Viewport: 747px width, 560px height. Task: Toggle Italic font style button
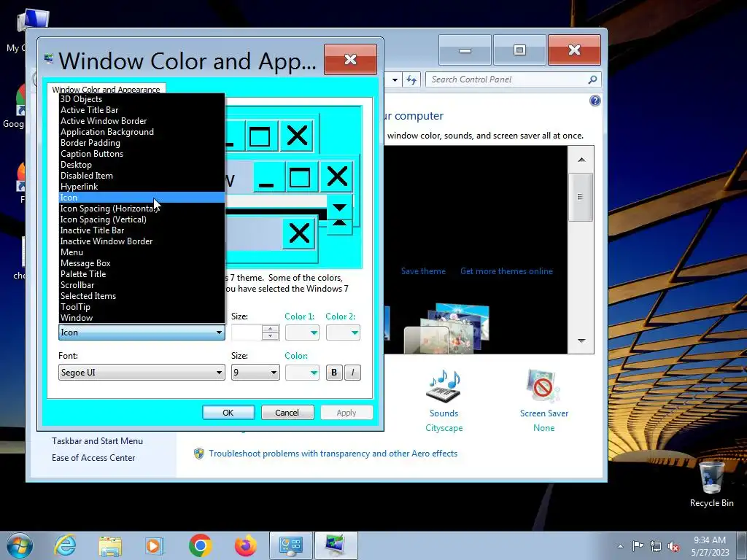[x=352, y=373]
